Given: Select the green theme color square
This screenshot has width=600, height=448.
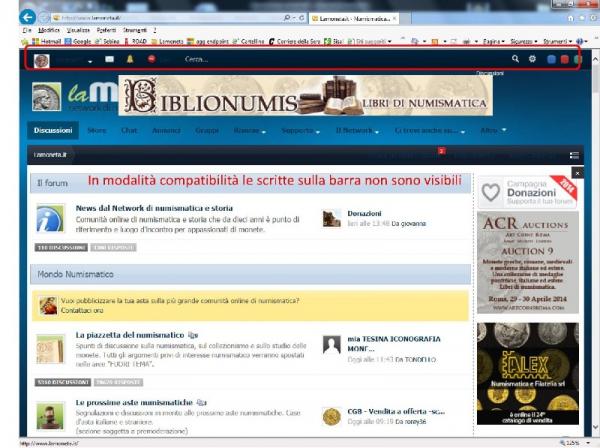Looking at the screenshot, I should coord(578,59).
